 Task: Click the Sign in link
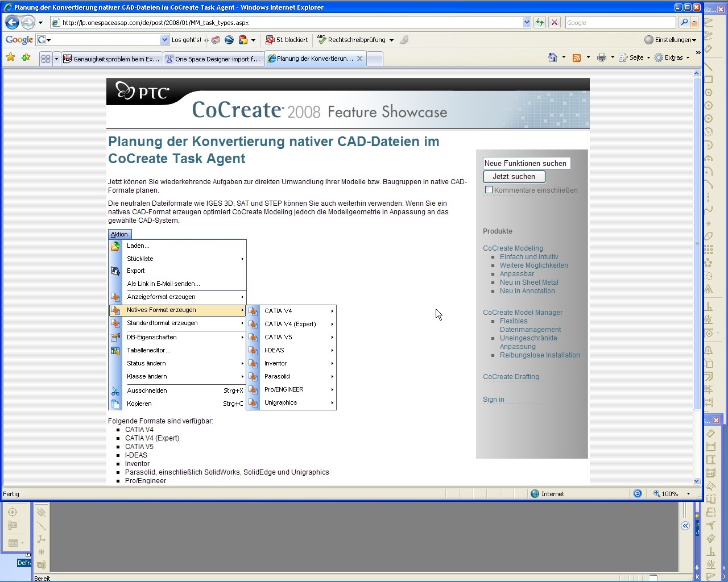pos(493,400)
